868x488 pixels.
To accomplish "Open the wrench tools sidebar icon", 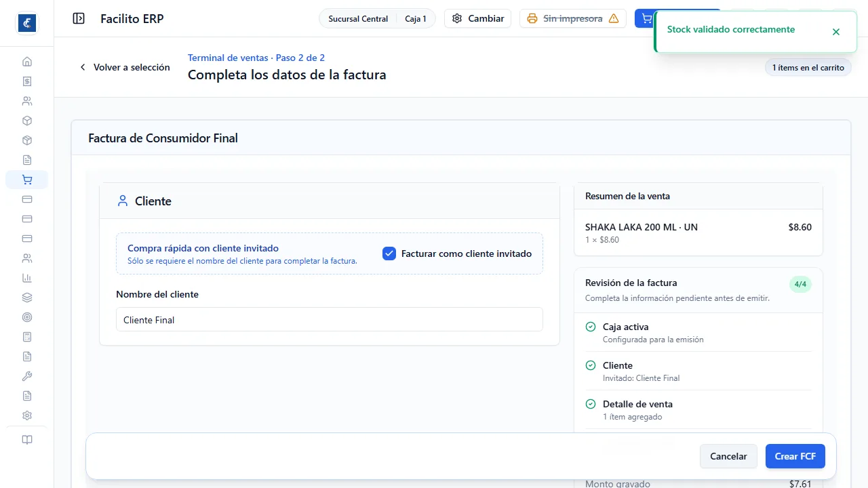I will pyautogui.click(x=27, y=376).
